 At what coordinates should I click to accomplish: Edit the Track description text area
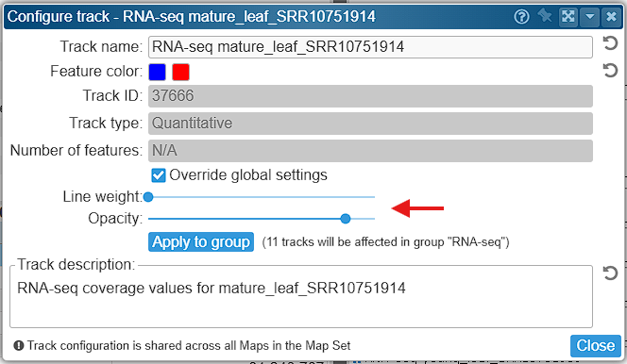[300, 298]
